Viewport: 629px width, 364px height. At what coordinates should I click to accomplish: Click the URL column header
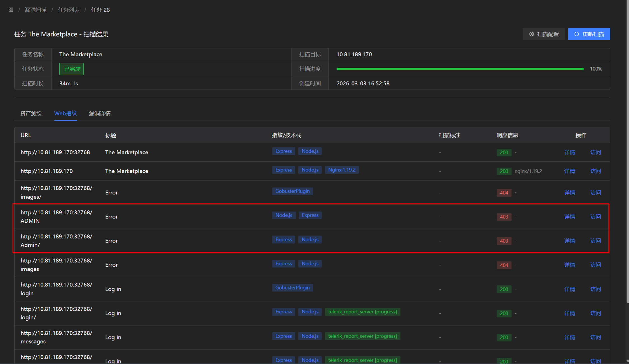coord(26,135)
